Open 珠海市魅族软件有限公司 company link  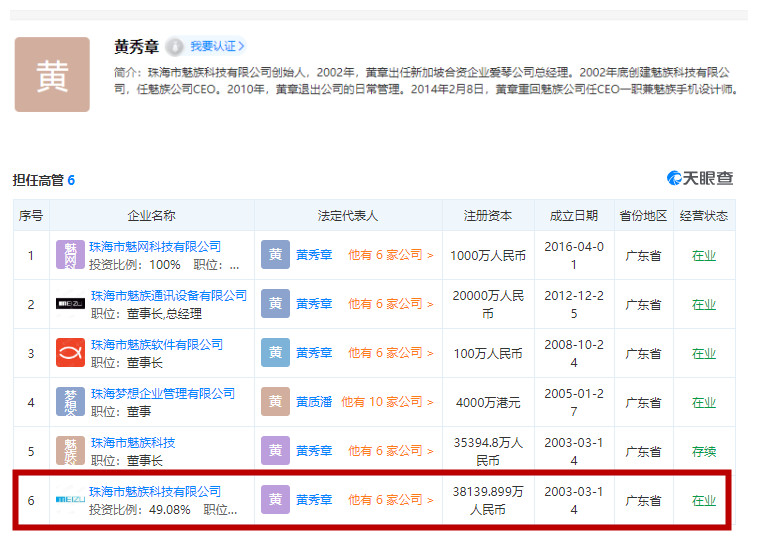[x=157, y=345]
